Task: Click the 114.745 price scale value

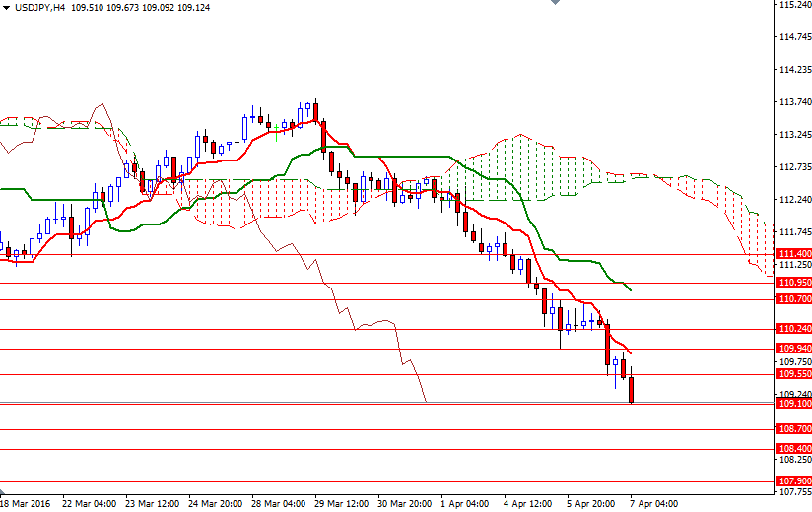Action: point(795,37)
